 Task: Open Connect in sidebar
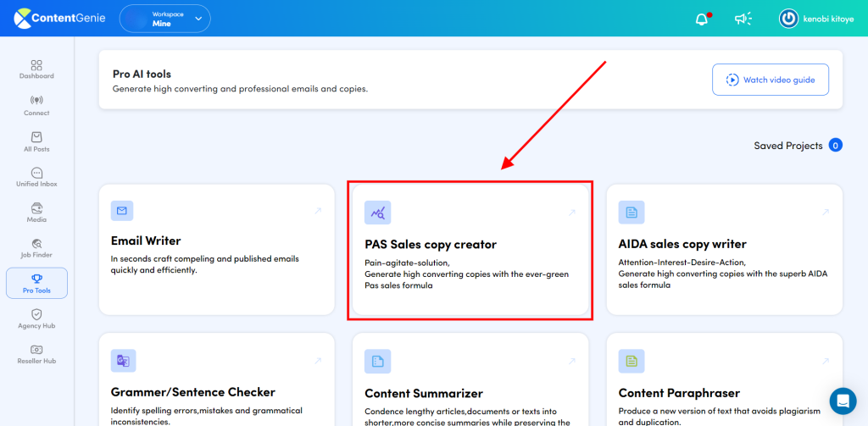[x=36, y=106]
